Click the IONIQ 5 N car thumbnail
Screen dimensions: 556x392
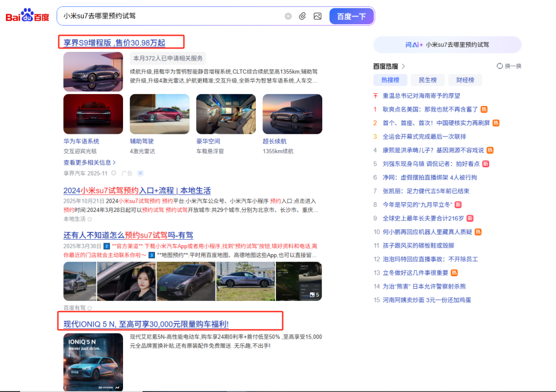pyautogui.click(x=93, y=362)
